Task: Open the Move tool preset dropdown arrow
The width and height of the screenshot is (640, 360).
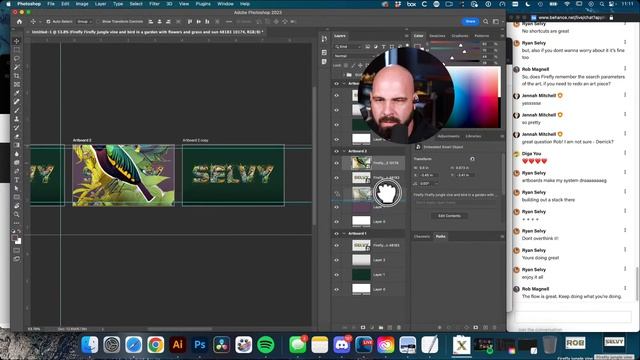Action: [x=39, y=21]
